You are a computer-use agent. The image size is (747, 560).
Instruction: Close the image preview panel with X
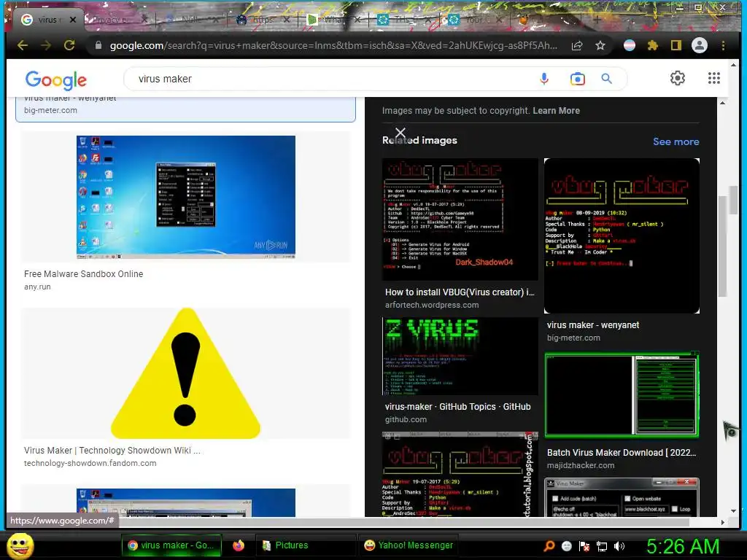point(400,133)
